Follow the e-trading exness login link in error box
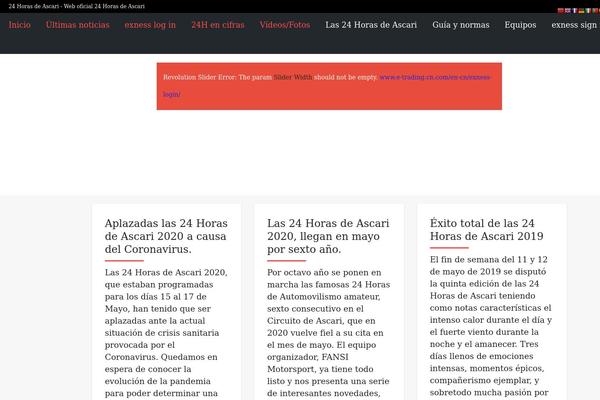Screen dimensions: 600x400 (x=435, y=77)
